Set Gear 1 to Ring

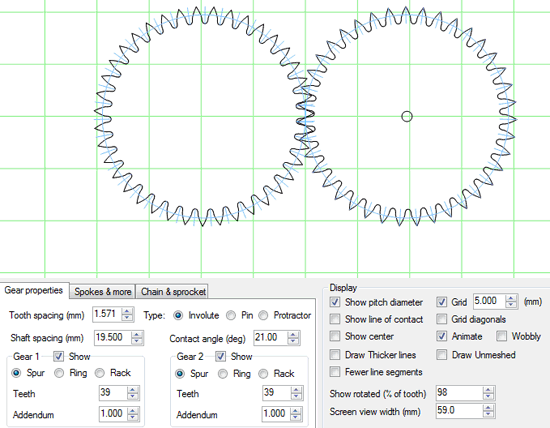pyautogui.click(x=59, y=373)
